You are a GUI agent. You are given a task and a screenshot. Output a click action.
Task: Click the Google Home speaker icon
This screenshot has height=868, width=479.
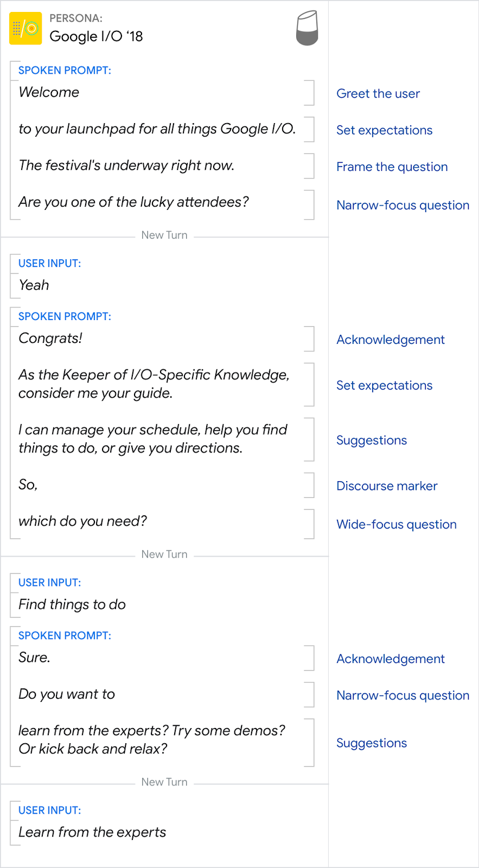coord(306,28)
